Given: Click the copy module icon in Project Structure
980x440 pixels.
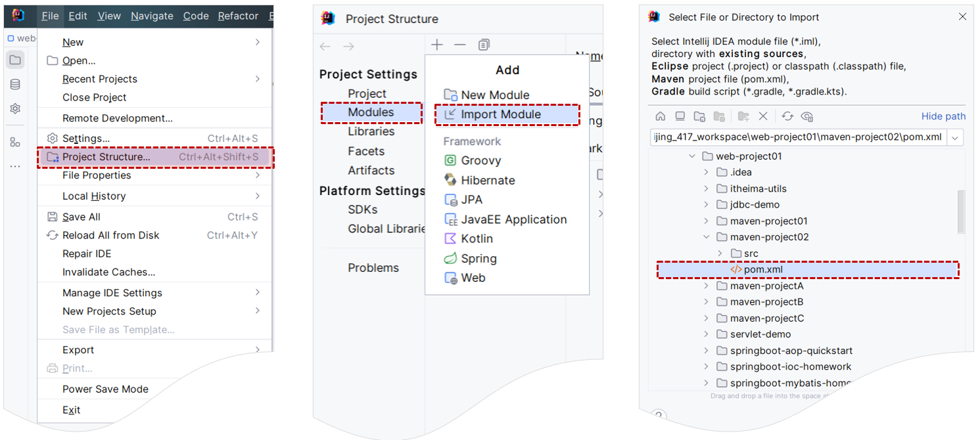Looking at the screenshot, I should [x=484, y=44].
